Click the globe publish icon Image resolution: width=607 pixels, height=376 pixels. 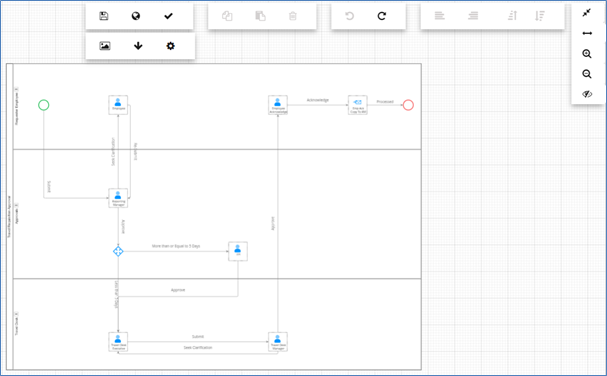pyautogui.click(x=135, y=16)
